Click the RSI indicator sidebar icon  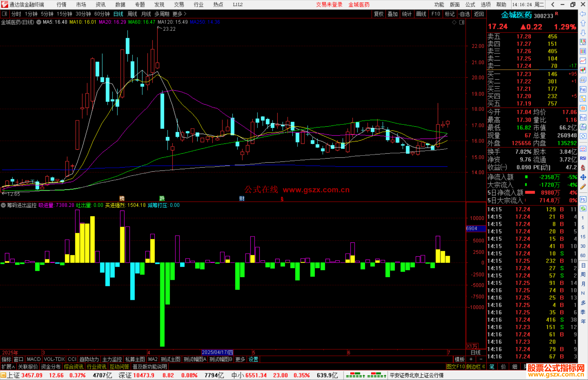(583, 158)
